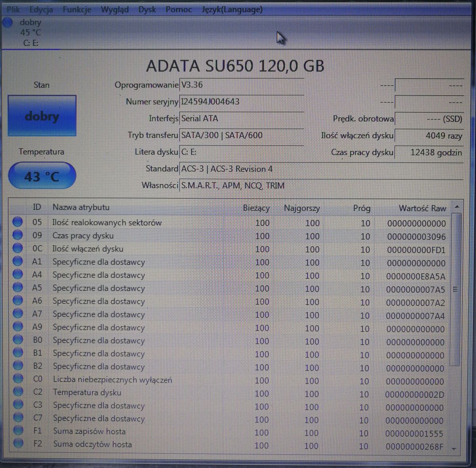Click status circle for attribute B2
476x468 pixels.
(18, 366)
